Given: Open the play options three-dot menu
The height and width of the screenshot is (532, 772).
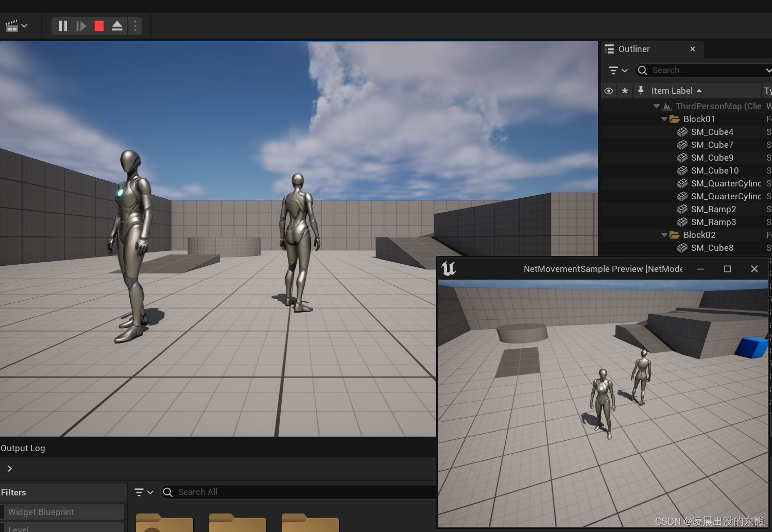Looking at the screenshot, I should (135, 26).
